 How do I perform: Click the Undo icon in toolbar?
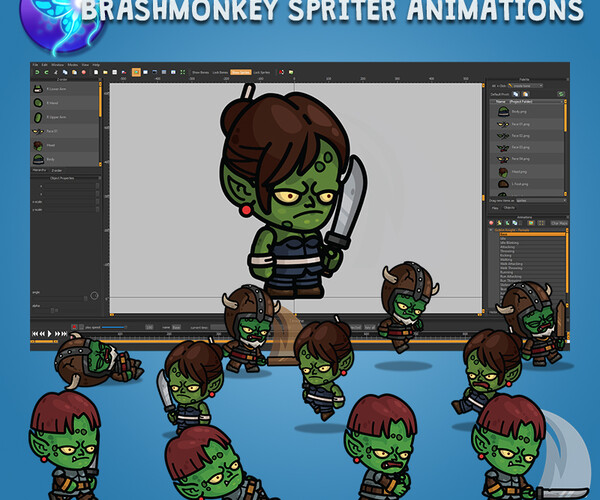click(37, 72)
